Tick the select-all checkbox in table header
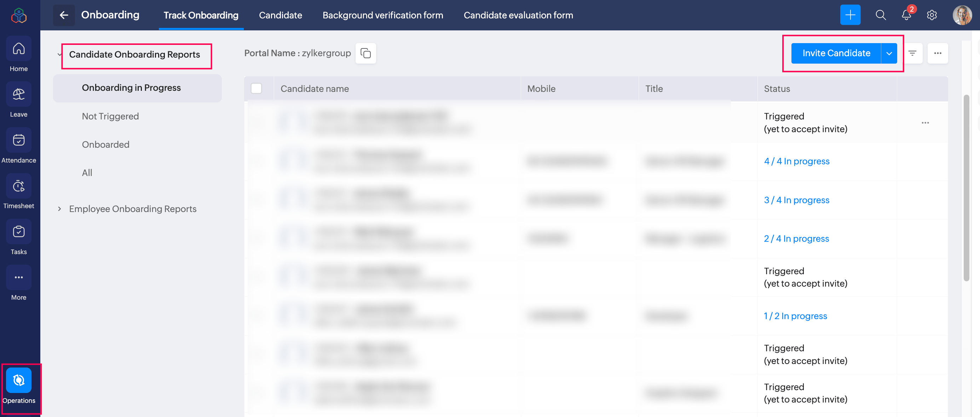The width and height of the screenshot is (980, 417). click(x=256, y=89)
